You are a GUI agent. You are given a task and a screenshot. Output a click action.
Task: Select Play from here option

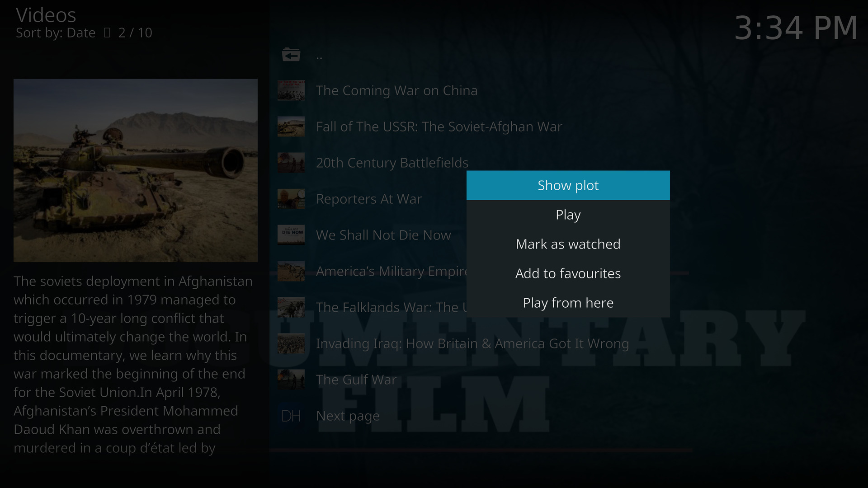[x=568, y=303]
